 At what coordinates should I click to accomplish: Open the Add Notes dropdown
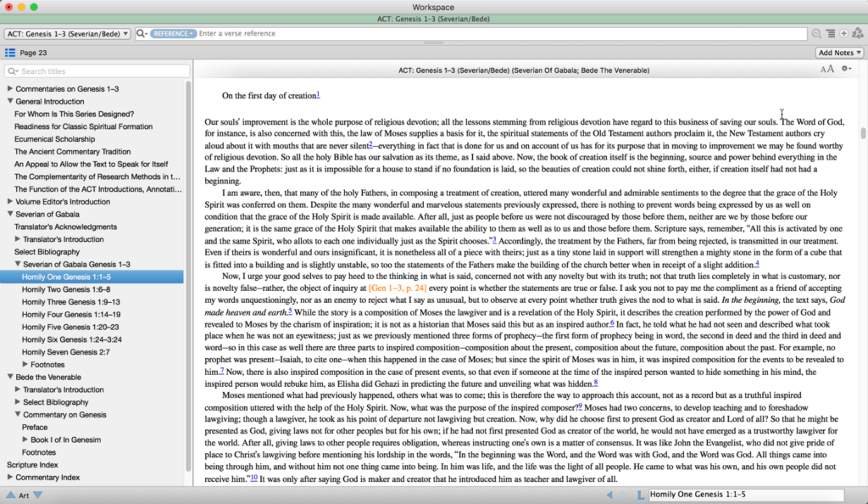coord(839,53)
